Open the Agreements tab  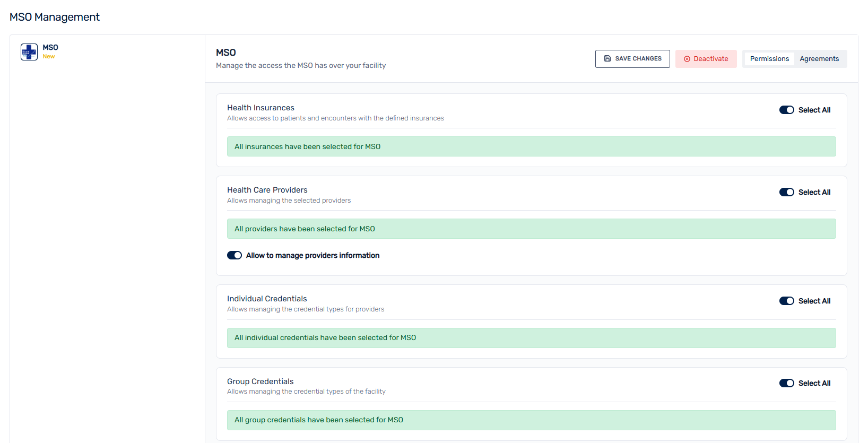click(x=819, y=59)
